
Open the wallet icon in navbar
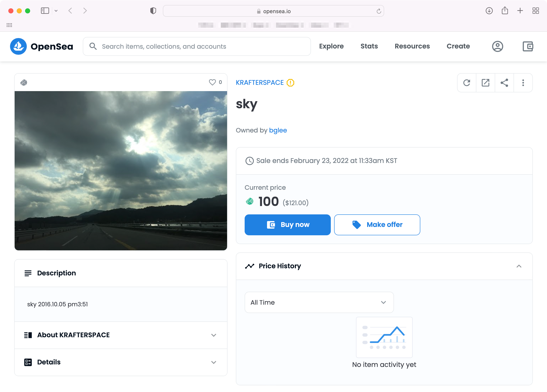point(528,46)
